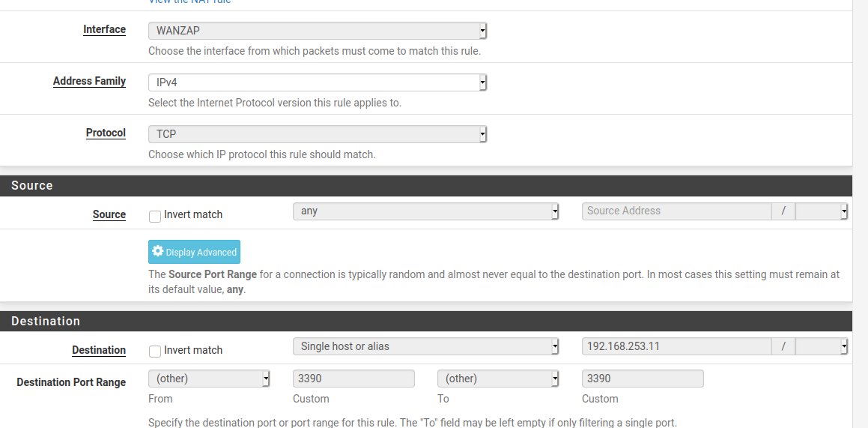Expand the Protocol TCP dropdown
The image size is (868, 428).
point(318,134)
